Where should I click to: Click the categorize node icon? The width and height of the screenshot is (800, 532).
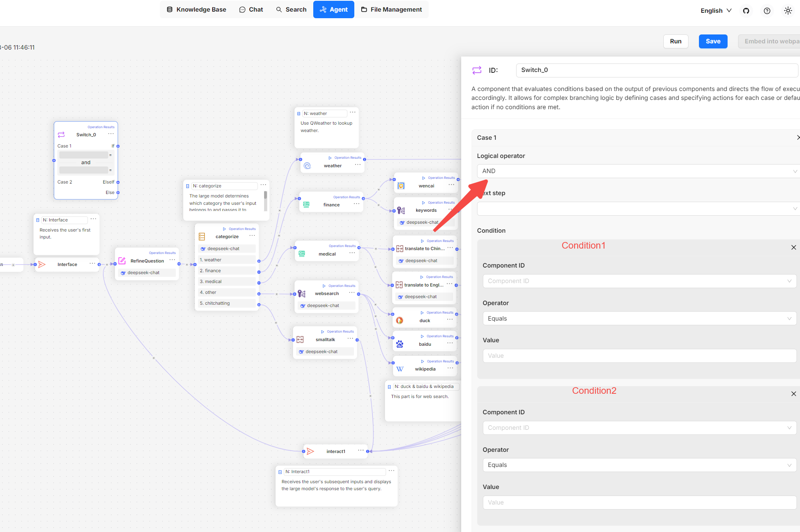point(202,237)
